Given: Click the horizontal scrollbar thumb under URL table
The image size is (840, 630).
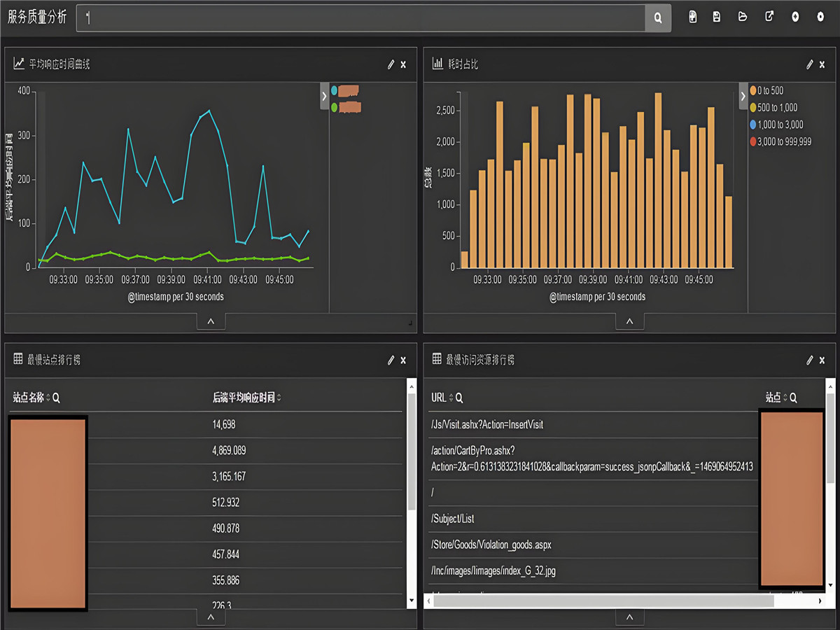Looking at the screenshot, I should pyautogui.click(x=603, y=601).
